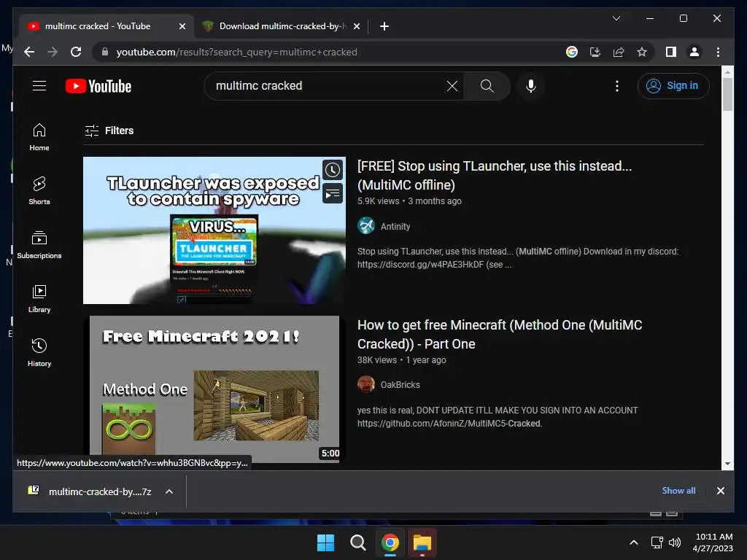Expand options for the multimc-cracked download
This screenshot has width=747, height=560.
point(169,491)
